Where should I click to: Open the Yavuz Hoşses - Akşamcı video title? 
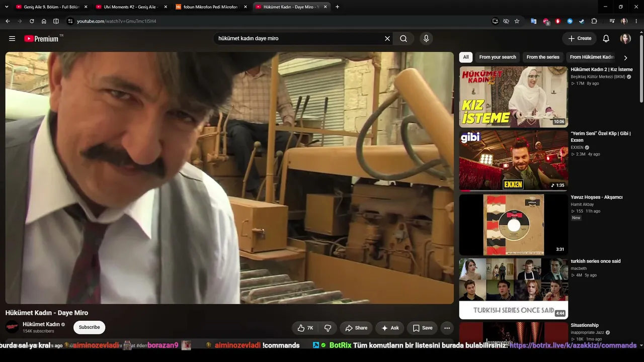(x=597, y=198)
